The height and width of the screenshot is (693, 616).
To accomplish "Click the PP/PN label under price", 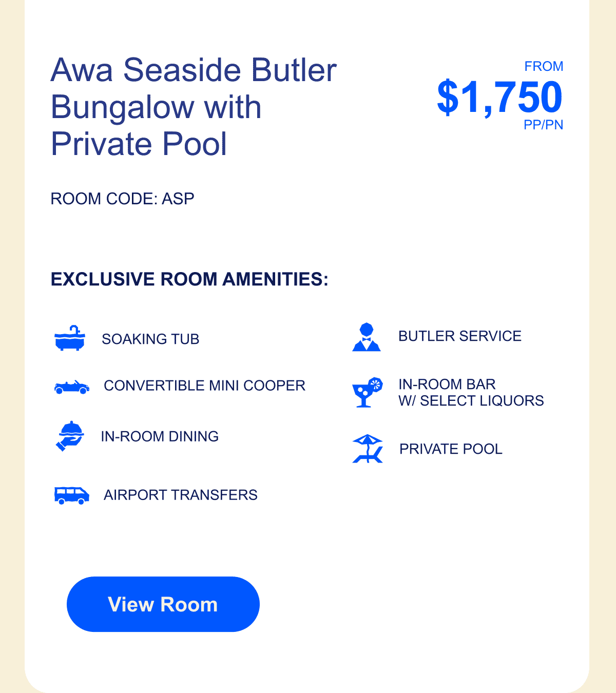I will 544,125.
